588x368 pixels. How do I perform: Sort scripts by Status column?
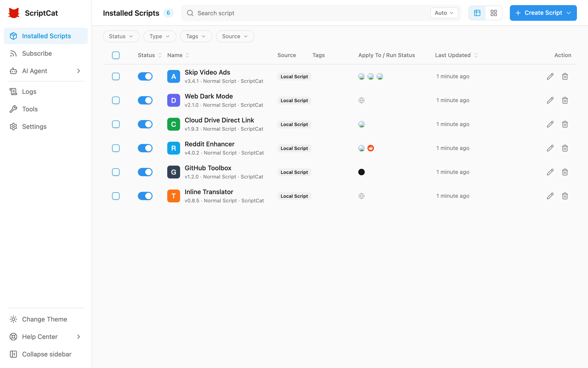tap(150, 55)
